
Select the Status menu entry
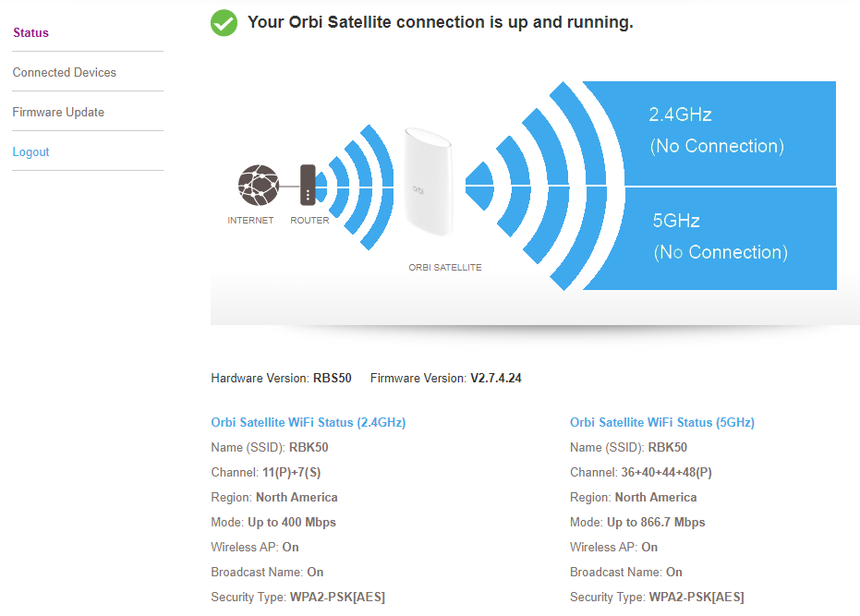pos(30,31)
